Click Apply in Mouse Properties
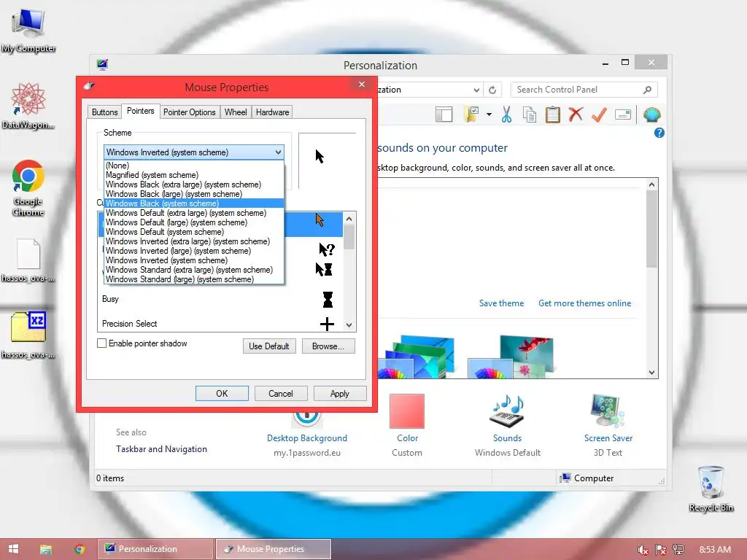 (x=340, y=394)
